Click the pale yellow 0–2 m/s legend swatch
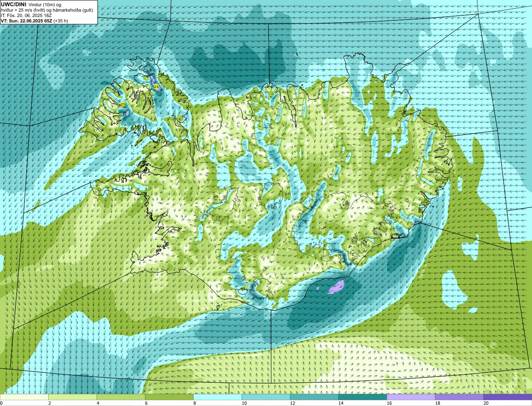 coord(25,397)
